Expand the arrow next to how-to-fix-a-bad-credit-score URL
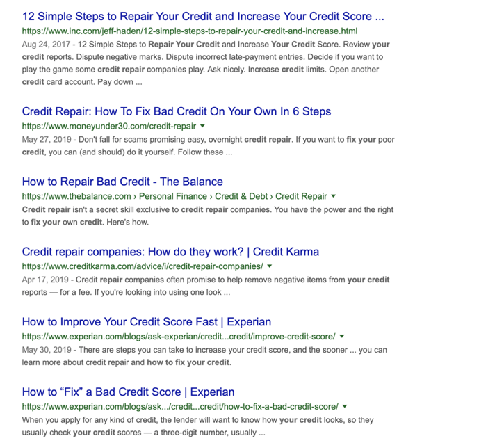 (x=345, y=406)
